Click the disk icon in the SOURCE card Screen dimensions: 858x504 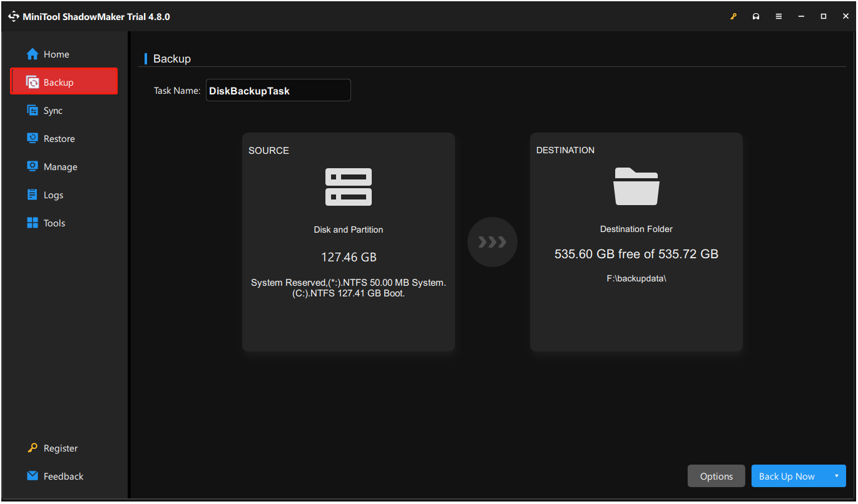click(348, 186)
